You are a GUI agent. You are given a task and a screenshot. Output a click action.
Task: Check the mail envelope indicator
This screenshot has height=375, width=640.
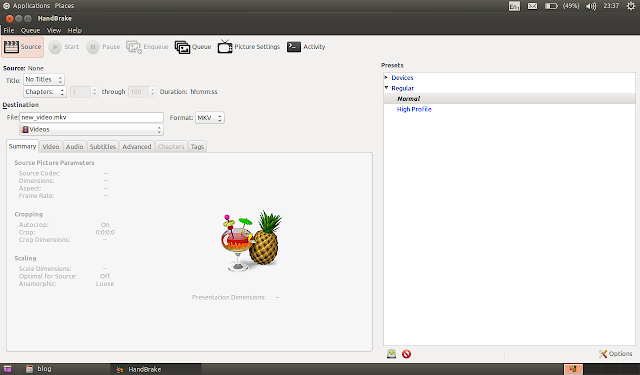coord(532,6)
